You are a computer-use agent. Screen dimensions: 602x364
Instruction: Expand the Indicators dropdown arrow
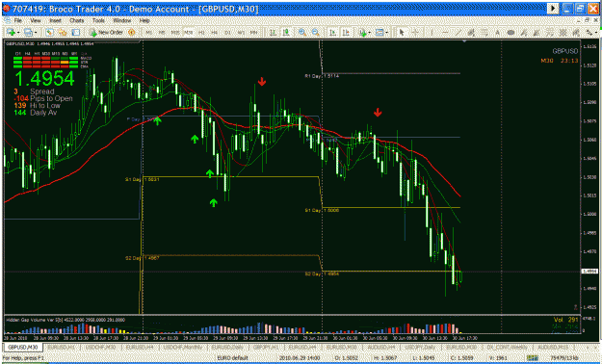click(369, 33)
